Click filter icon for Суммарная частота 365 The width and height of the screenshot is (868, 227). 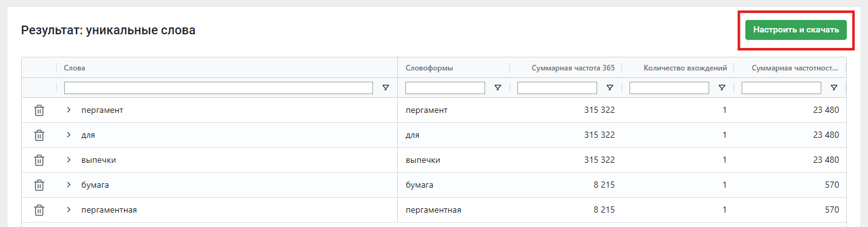coord(610,88)
